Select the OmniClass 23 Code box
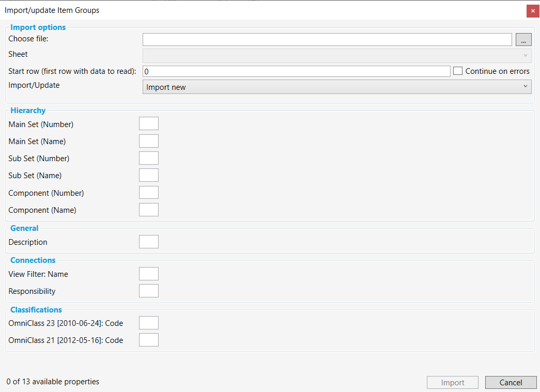540x392 pixels. click(x=149, y=323)
